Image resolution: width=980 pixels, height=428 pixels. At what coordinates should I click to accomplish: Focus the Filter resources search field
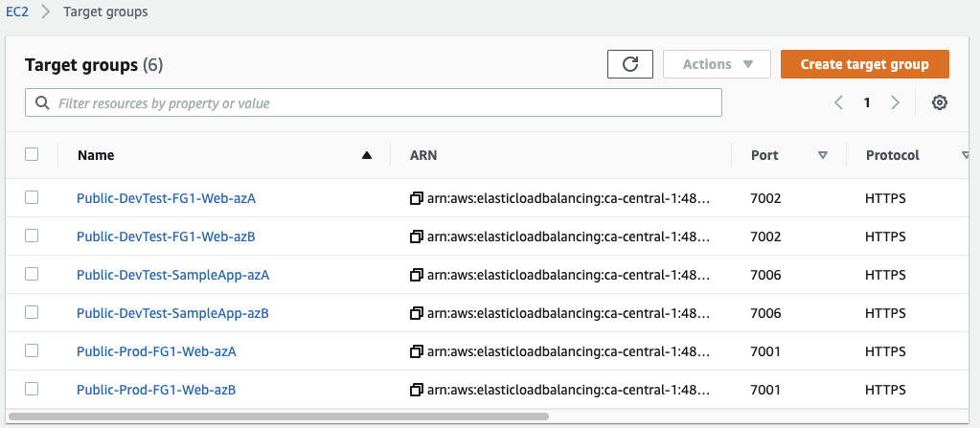(373, 102)
